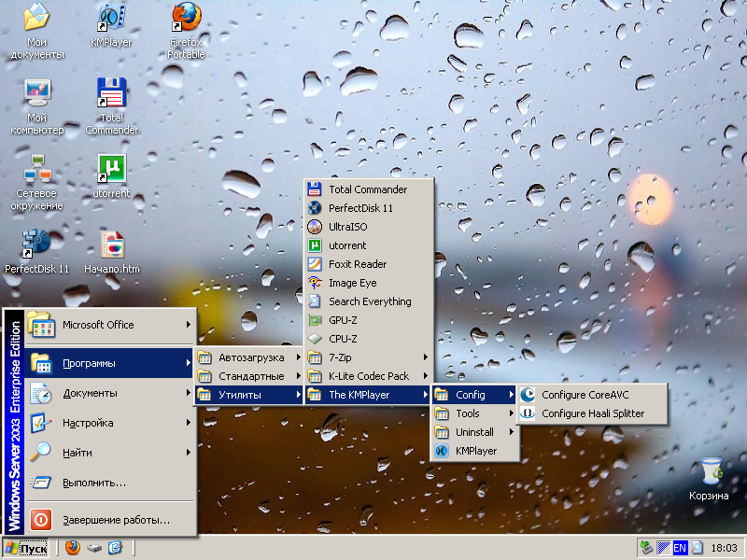Expand the Стандартные submenu
Image resolution: width=747 pixels, height=560 pixels.
pos(248,376)
